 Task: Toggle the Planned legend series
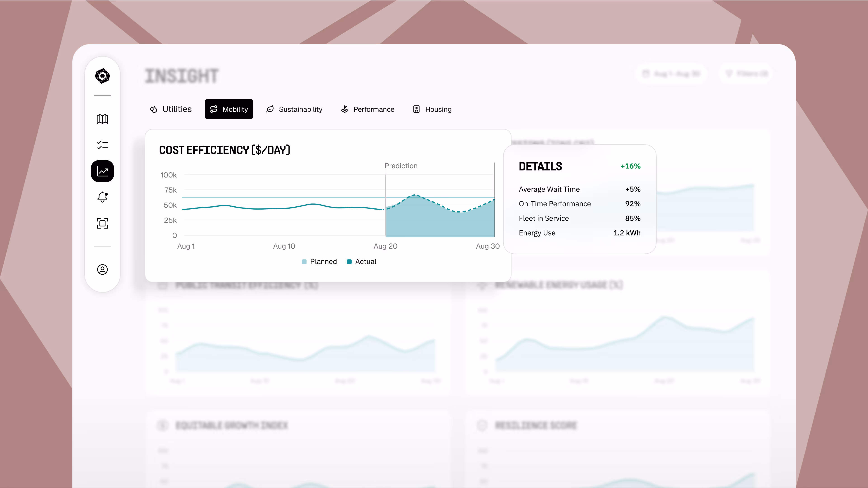[x=319, y=262]
